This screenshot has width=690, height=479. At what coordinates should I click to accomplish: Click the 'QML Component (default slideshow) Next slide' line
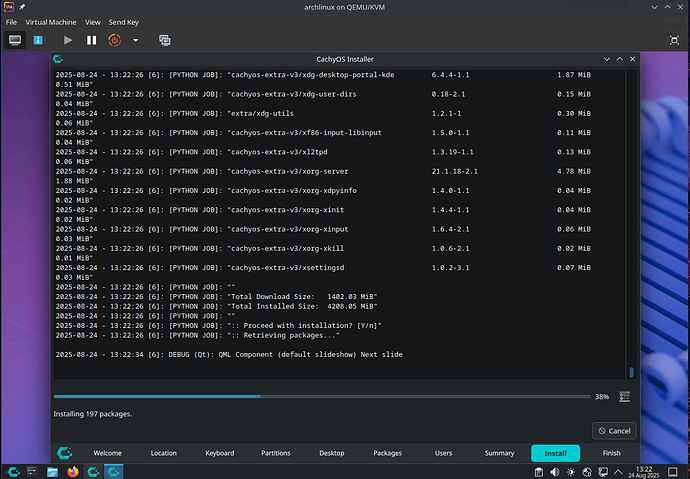310,355
